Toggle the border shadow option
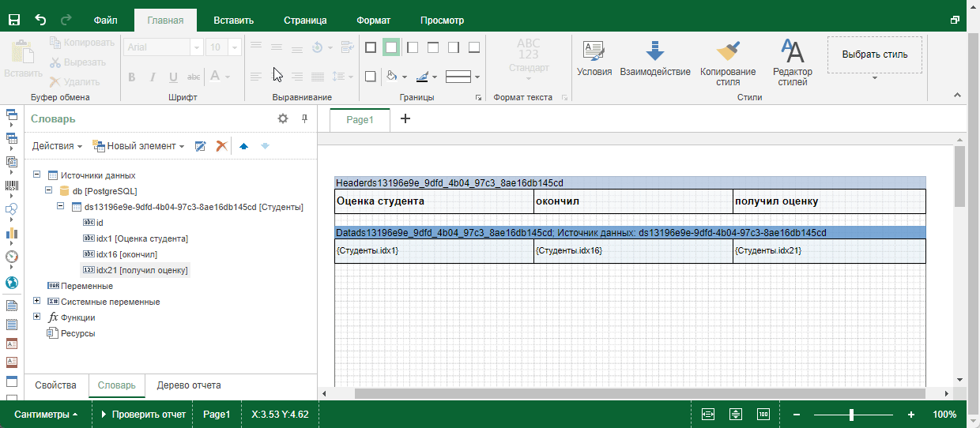 pos(371,77)
